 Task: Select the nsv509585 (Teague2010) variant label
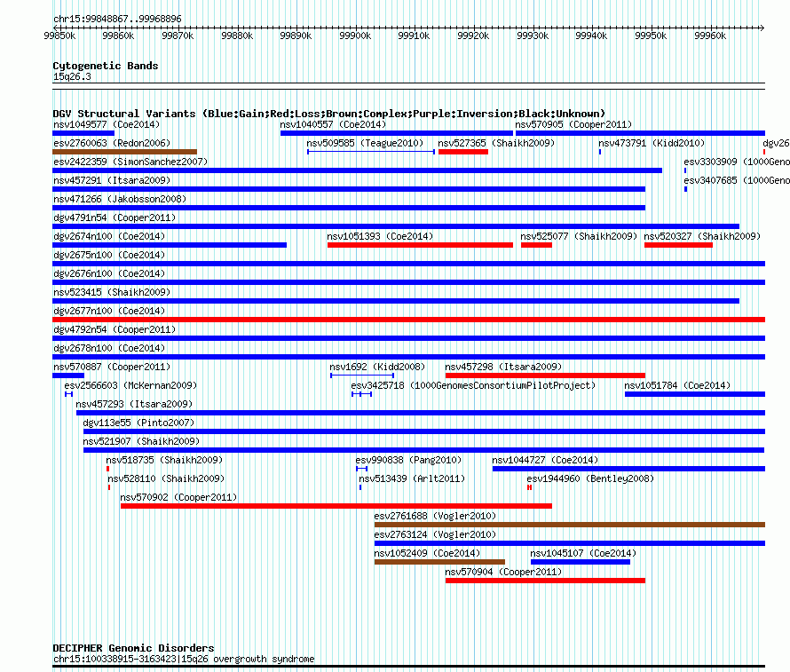[x=365, y=143]
